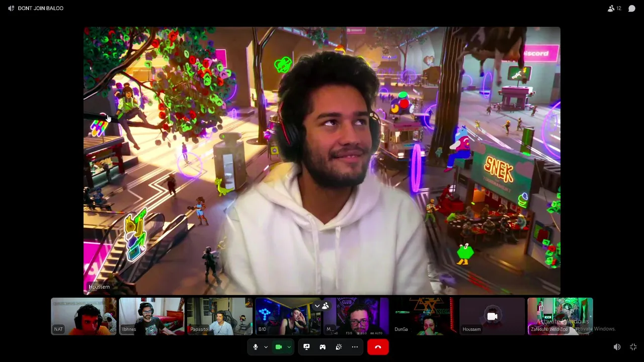Exit full screen mode
This screenshot has height=362, width=644.
tap(633, 347)
